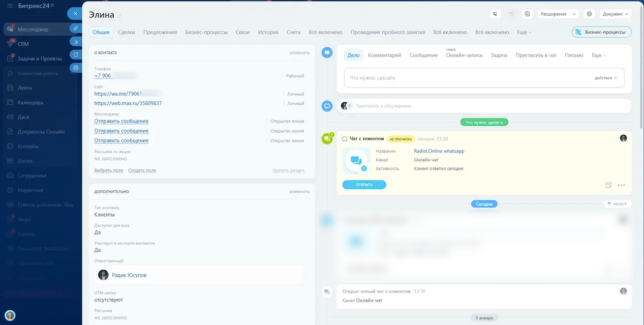Mark 'Чат с клиентом' checkbox as done
644x325 pixels.
click(345, 139)
